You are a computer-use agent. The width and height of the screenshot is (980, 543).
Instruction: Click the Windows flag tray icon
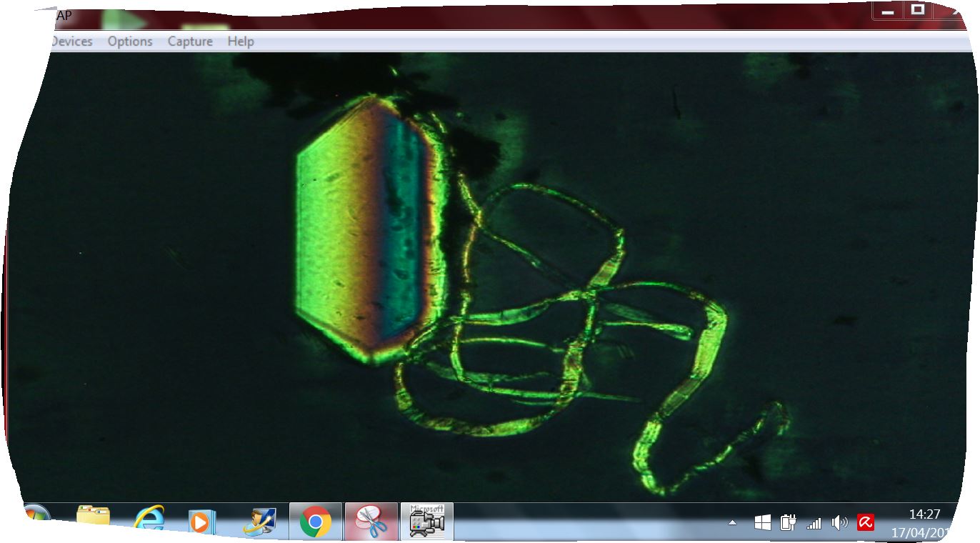click(x=762, y=523)
